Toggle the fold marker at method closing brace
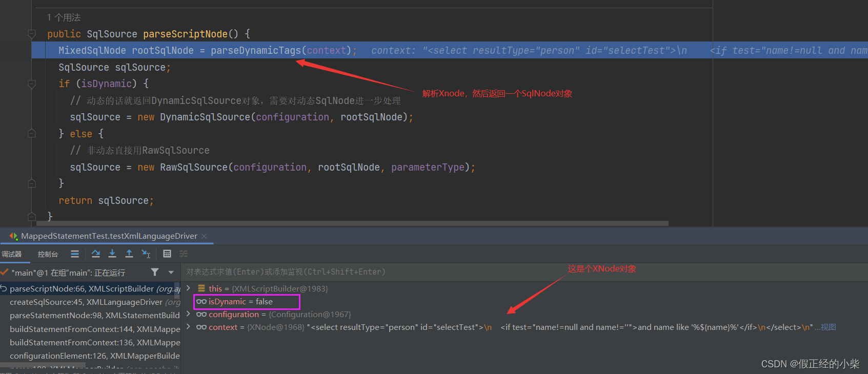The width and height of the screenshot is (868, 374). coord(32,217)
